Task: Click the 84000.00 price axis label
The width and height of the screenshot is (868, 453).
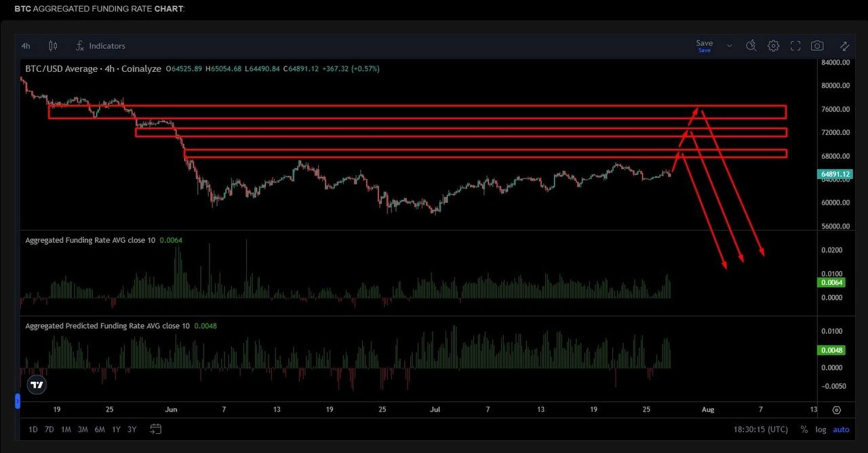Action: (x=835, y=62)
